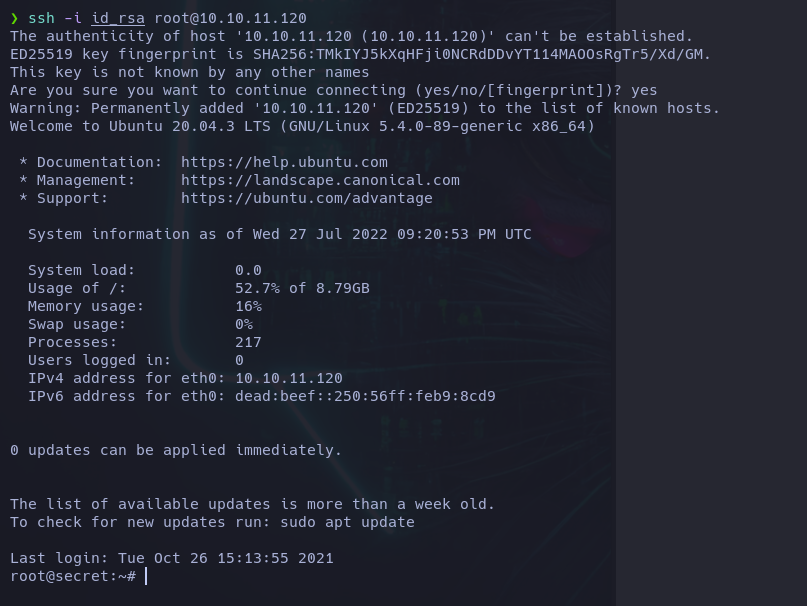This screenshot has height=606, width=807.
Task: Click at the root@secret prompt cursor
Action: (146, 576)
